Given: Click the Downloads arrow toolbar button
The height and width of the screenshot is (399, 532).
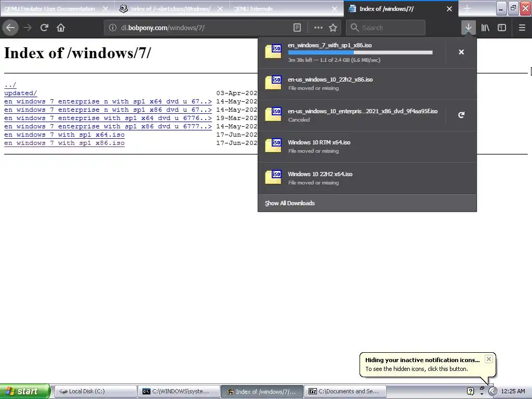Looking at the screenshot, I should (468, 28).
